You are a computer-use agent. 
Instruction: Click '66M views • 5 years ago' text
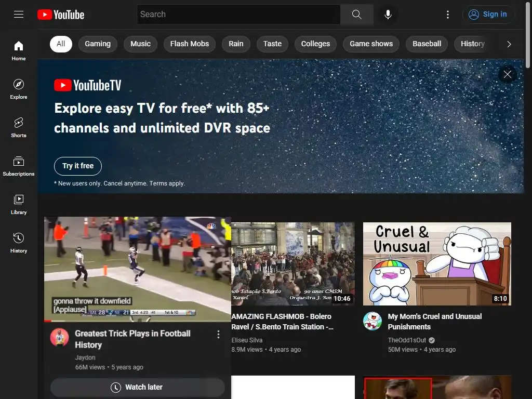109,367
